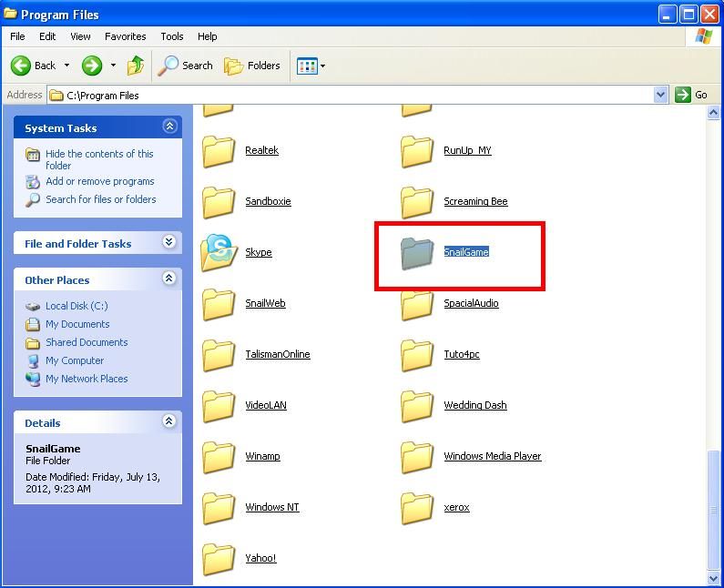Open the Edit menu

[47, 36]
